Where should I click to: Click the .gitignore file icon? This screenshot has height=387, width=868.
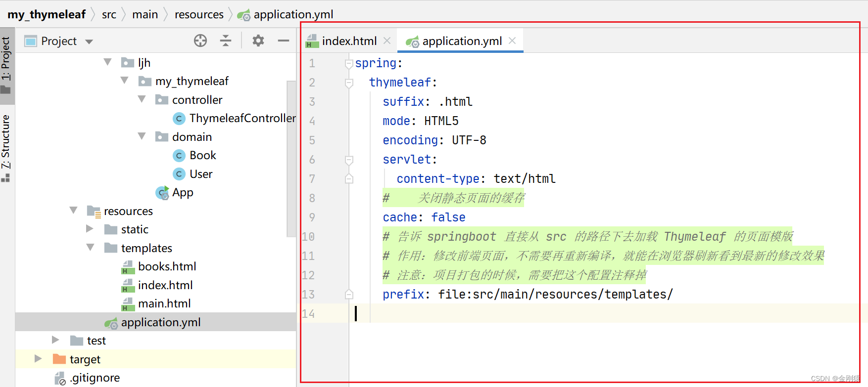[x=60, y=378]
